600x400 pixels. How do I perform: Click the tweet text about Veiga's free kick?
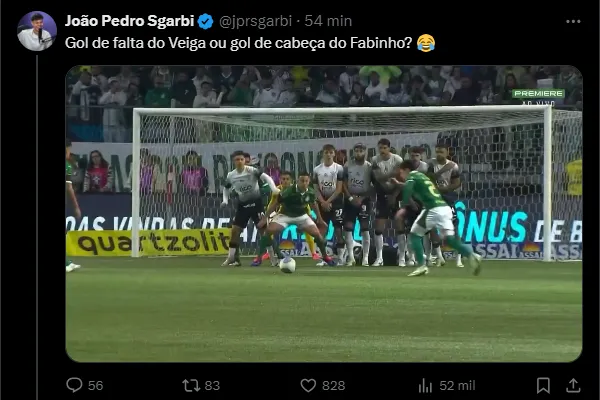(x=238, y=43)
